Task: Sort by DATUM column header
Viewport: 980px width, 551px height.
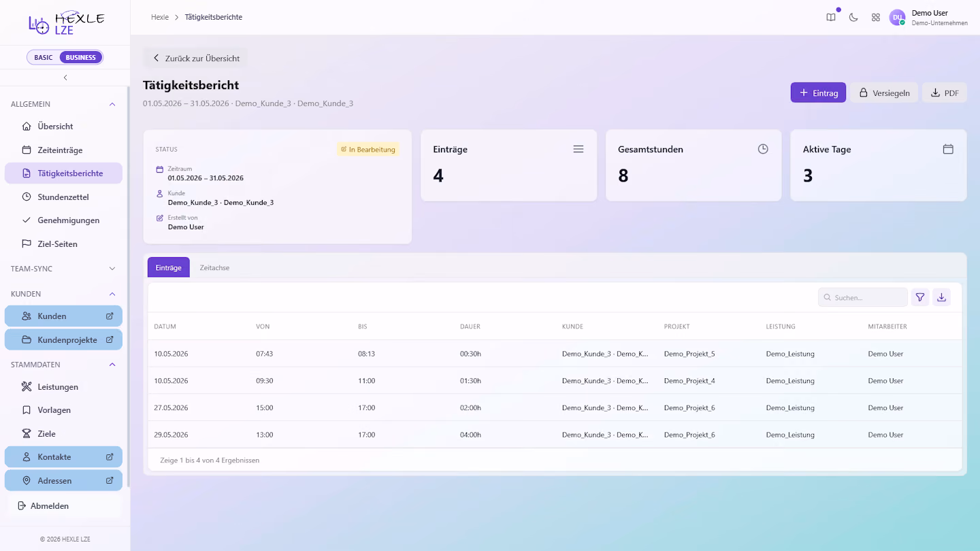Action: pyautogui.click(x=165, y=327)
